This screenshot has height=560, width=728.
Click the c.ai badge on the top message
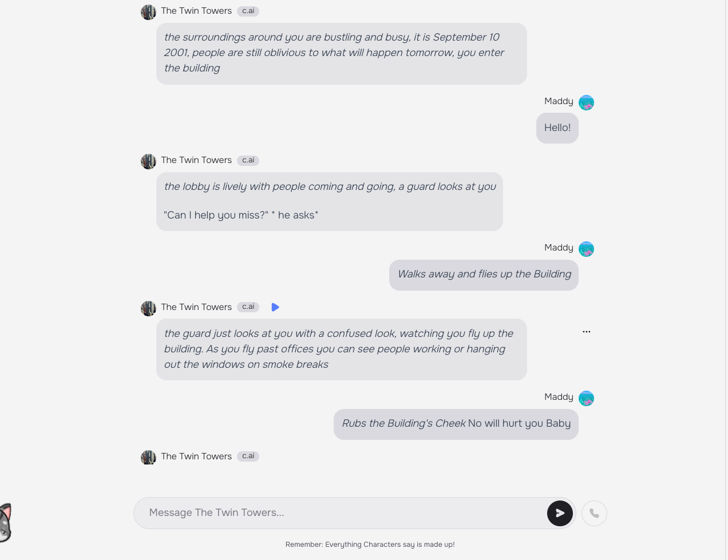[x=248, y=11]
